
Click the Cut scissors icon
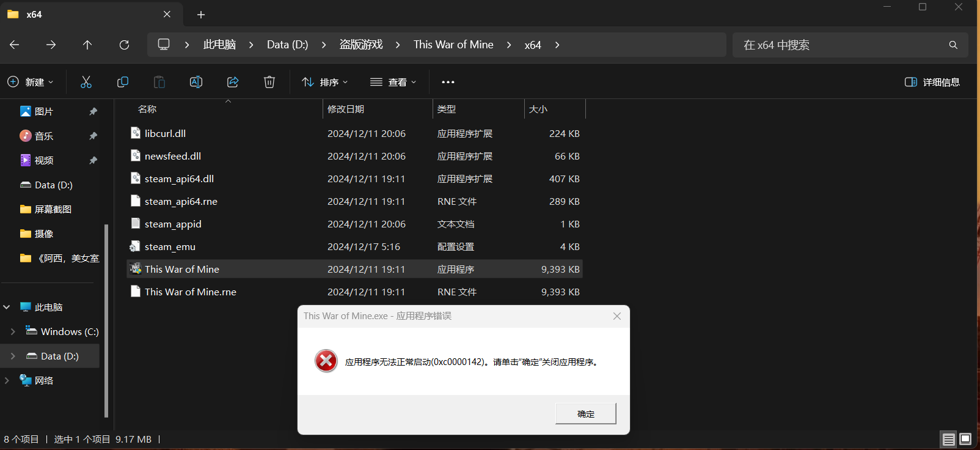86,82
